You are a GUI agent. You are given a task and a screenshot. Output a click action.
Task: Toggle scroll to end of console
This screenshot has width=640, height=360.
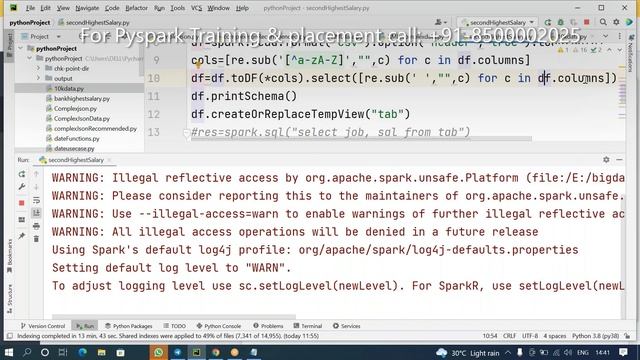pyautogui.click(x=36, y=213)
